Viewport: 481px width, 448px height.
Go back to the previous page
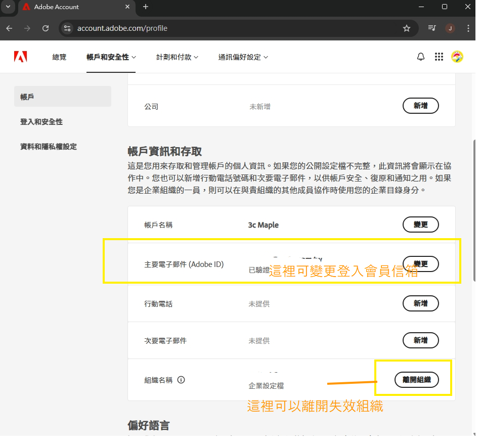[10, 28]
